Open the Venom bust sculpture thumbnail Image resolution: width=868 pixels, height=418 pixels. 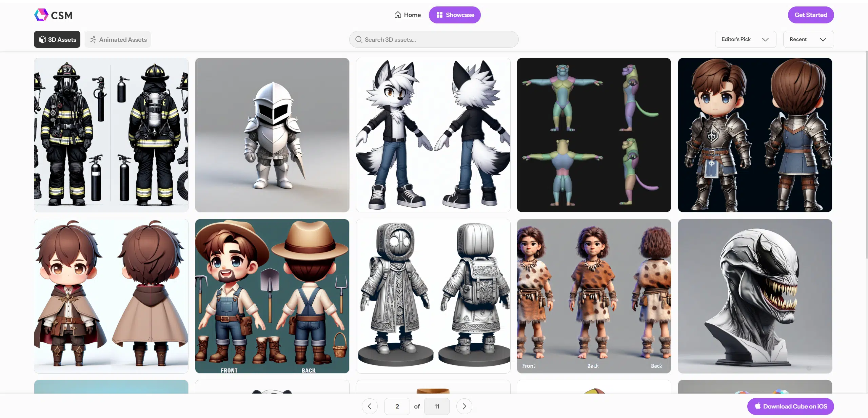[x=755, y=296]
